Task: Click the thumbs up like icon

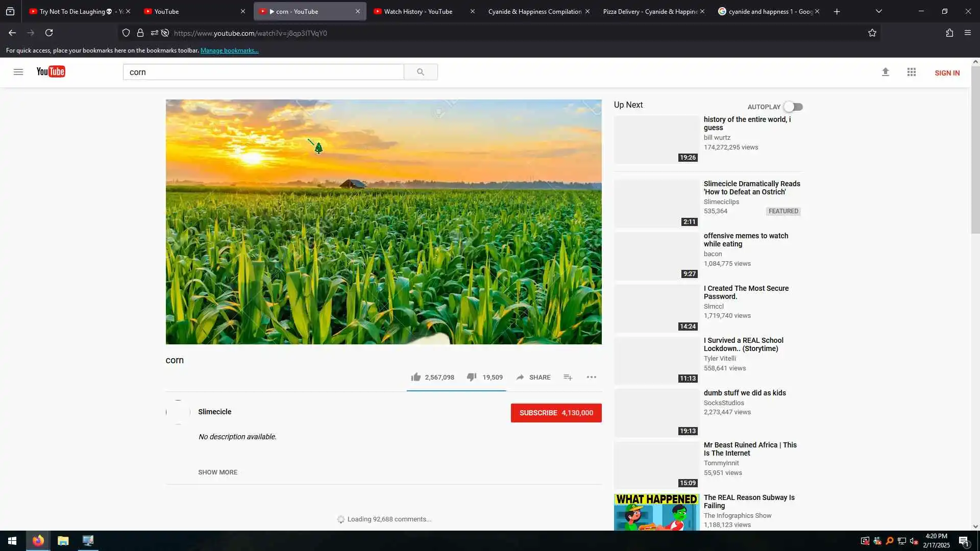Action: pyautogui.click(x=415, y=377)
